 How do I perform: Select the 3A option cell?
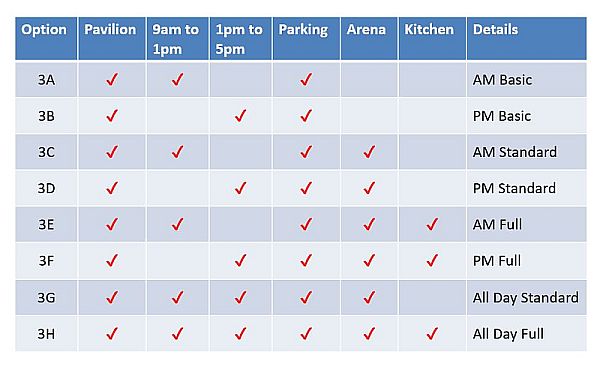pyautogui.click(x=46, y=80)
